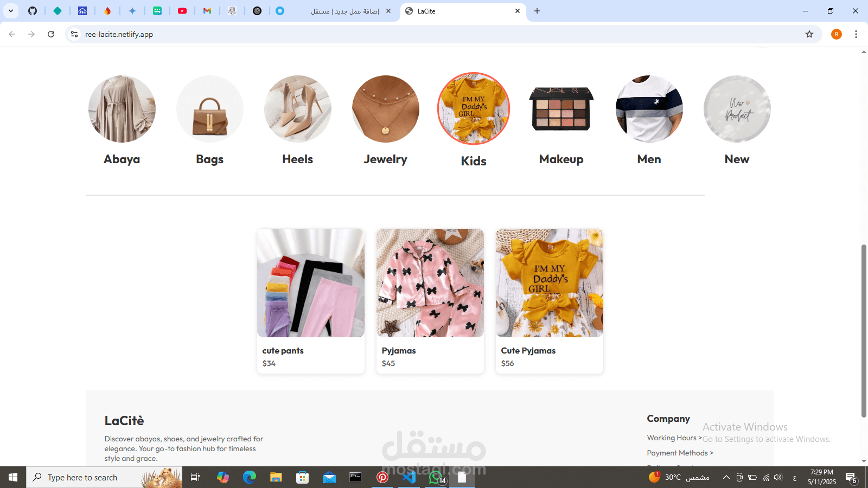The height and width of the screenshot is (488, 868).
Task: Expand the tab search dropdown
Action: (x=11, y=11)
